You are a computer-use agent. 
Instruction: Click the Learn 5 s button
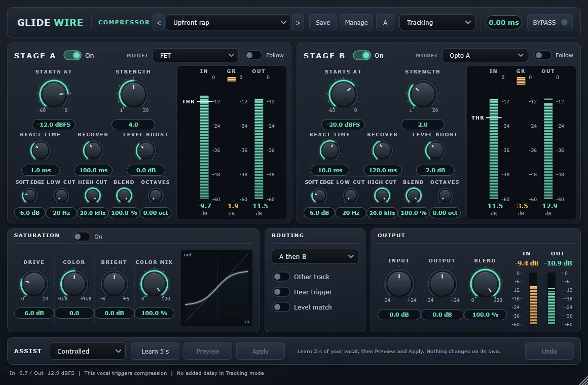pyautogui.click(x=155, y=351)
